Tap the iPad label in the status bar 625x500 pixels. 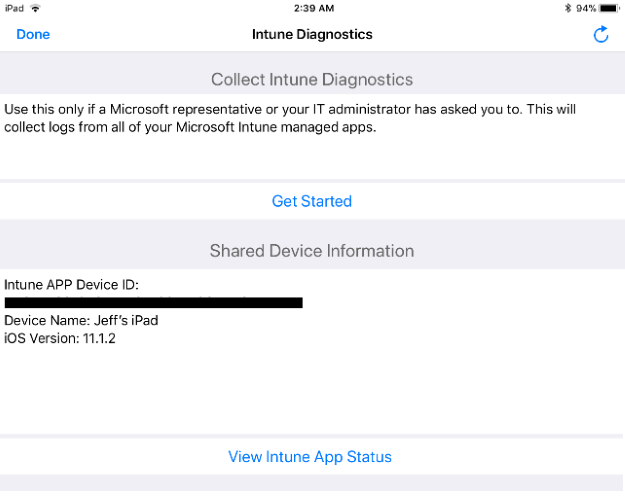click(15, 8)
